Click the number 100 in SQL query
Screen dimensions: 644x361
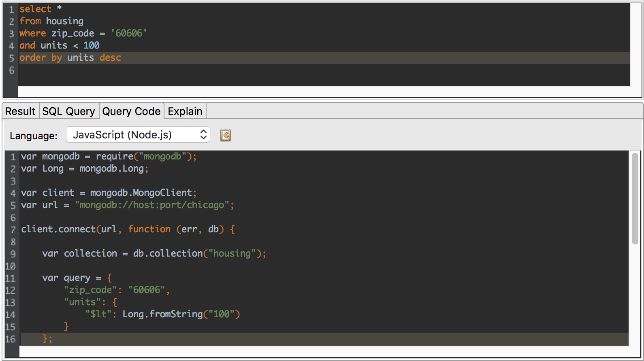coord(92,45)
